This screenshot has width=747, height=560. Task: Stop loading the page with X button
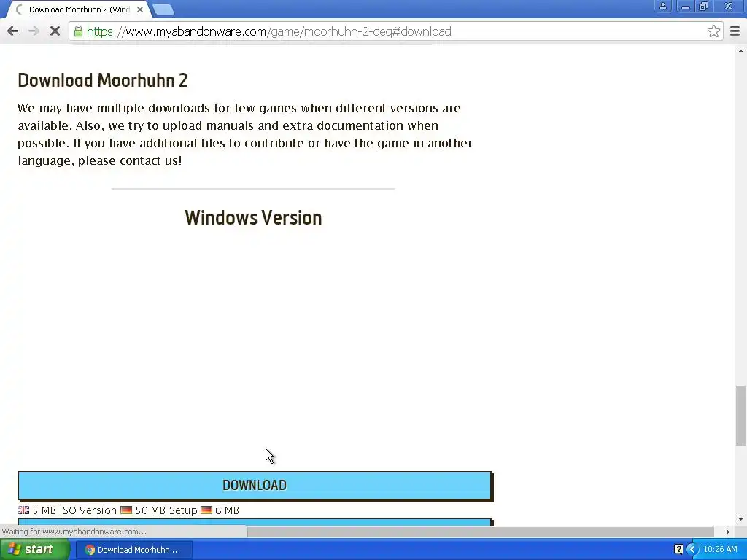pos(55,31)
